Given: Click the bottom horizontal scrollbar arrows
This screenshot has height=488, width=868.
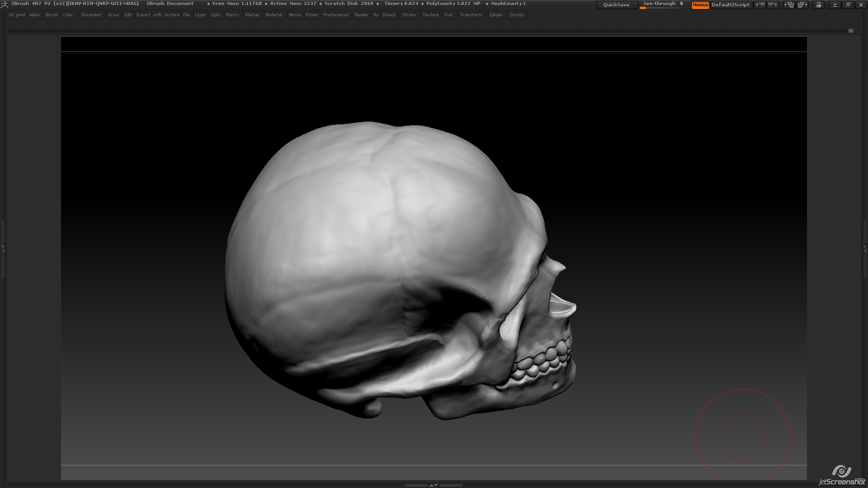Looking at the screenshot, I should click(435, 485).
